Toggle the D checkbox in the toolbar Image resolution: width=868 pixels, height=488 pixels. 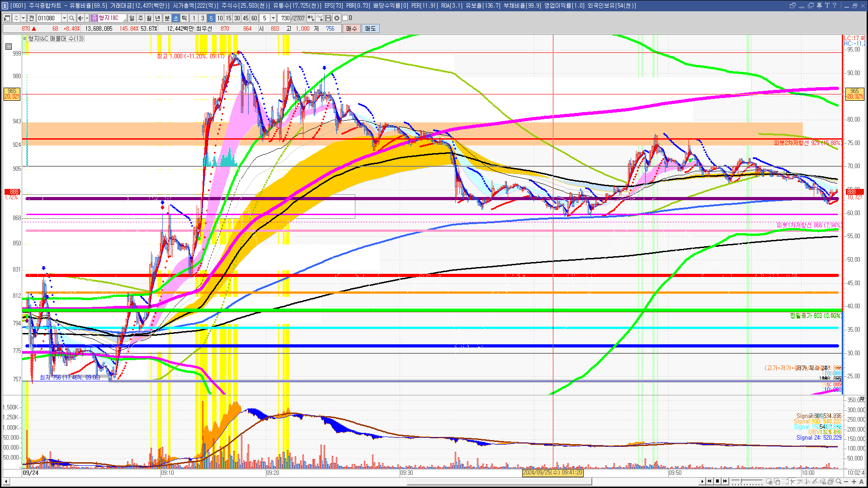(345, 18)
